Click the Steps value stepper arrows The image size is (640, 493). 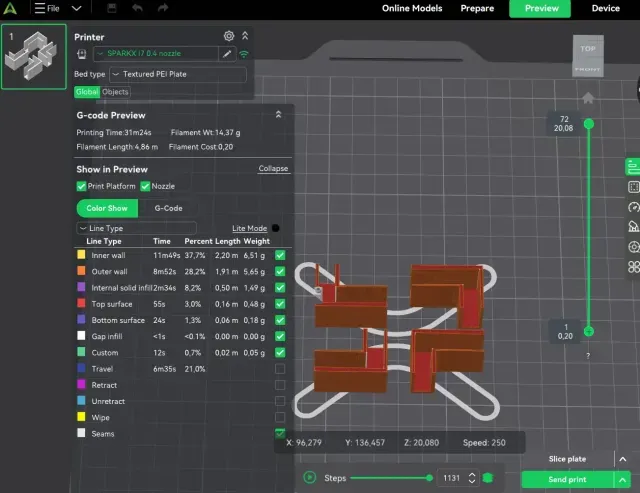pyautogui.click(x=472, y=478)
